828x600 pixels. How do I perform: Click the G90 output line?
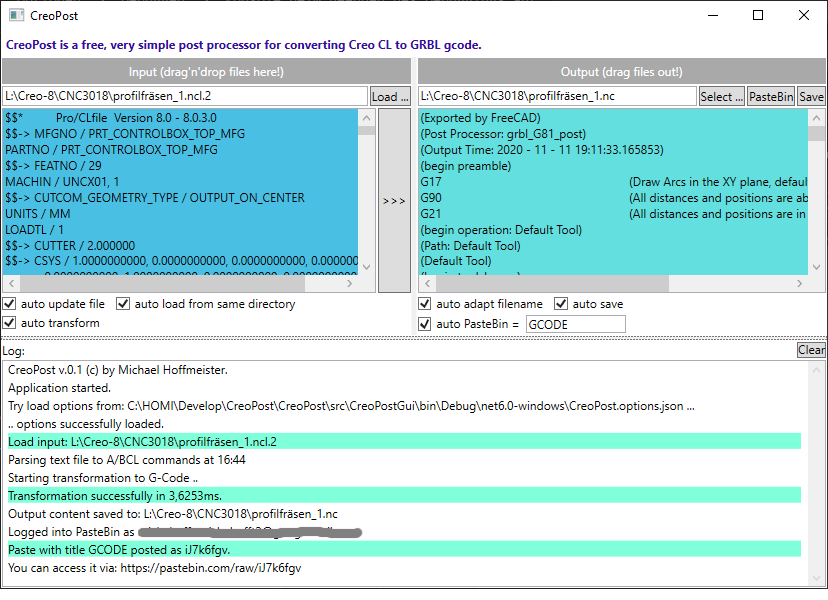(x=431, y=198)
